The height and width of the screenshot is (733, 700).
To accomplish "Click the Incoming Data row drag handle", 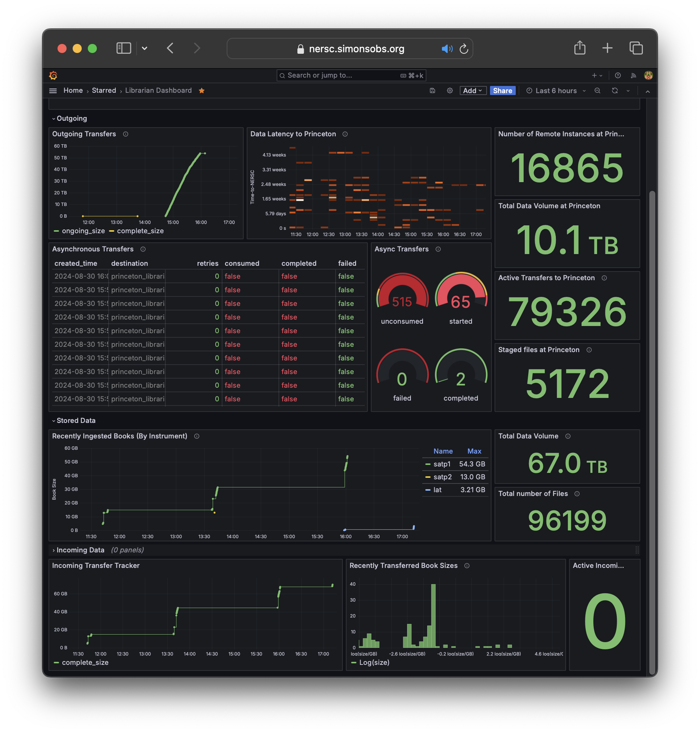I will (x=637, y=550).
